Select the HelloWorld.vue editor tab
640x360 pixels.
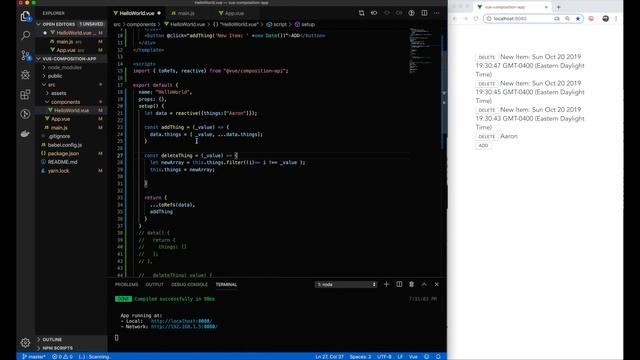point(137,13)
